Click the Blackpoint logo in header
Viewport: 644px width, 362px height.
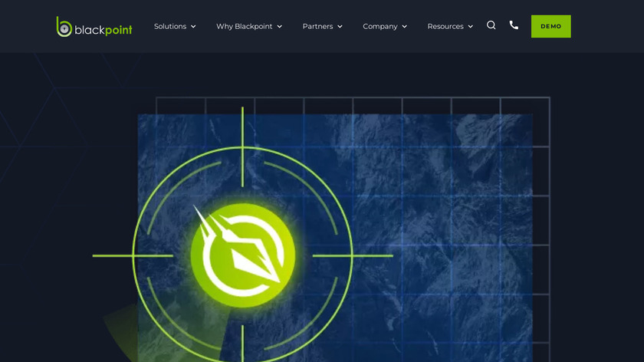(94, 27)
